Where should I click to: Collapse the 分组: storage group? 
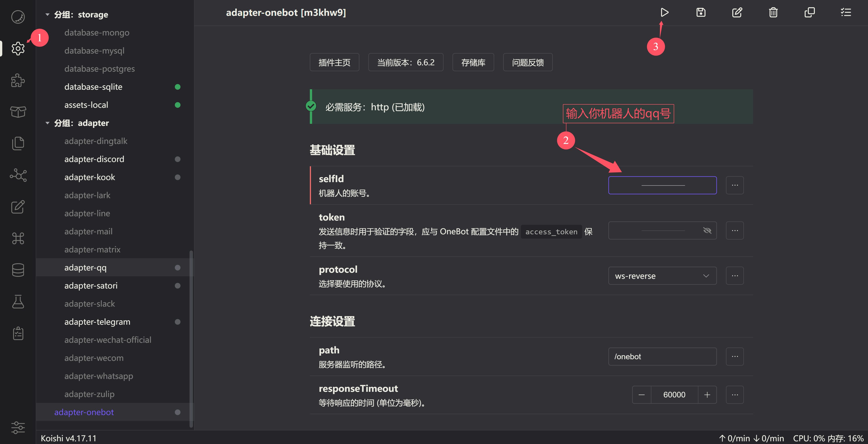click(x=47, y=14)
